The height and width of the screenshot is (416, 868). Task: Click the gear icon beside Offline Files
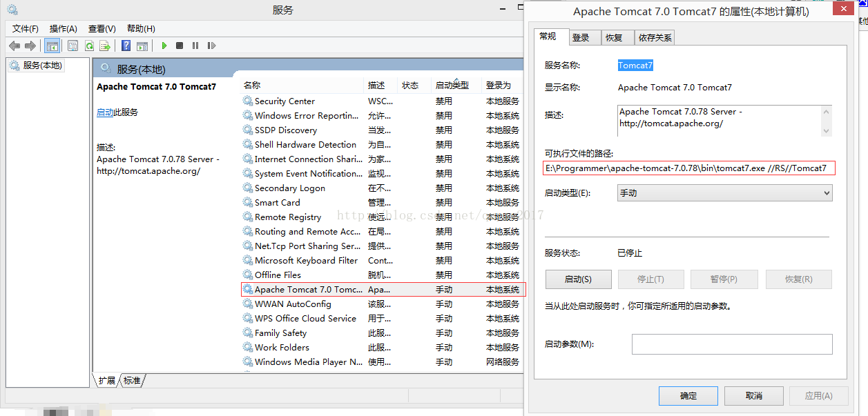coord(248,275)
